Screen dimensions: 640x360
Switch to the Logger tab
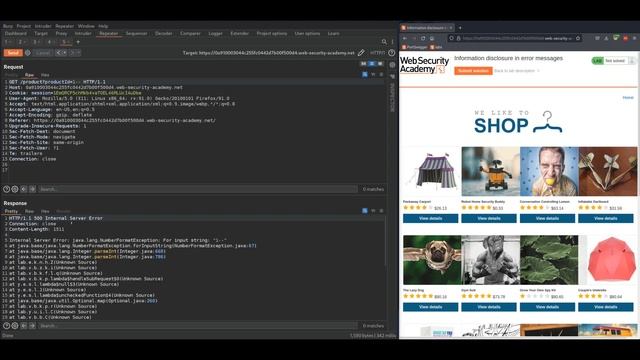[216, 33]
